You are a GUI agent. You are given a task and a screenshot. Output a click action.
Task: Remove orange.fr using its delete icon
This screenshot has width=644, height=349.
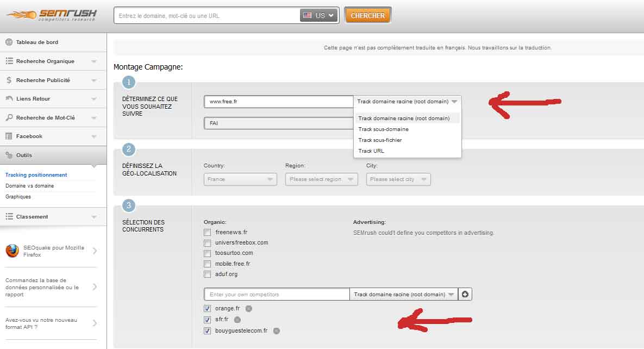coord(249,309)
